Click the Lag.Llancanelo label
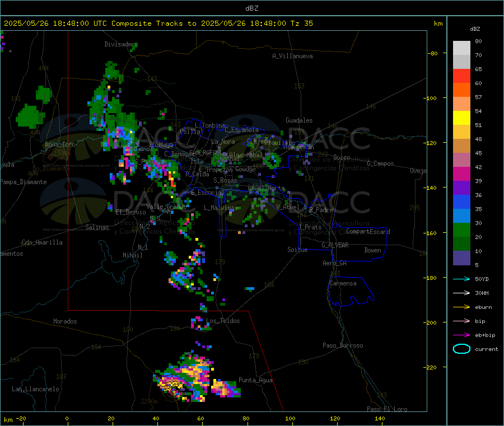This screenshot has width=504, height=426. click(35, 389)
